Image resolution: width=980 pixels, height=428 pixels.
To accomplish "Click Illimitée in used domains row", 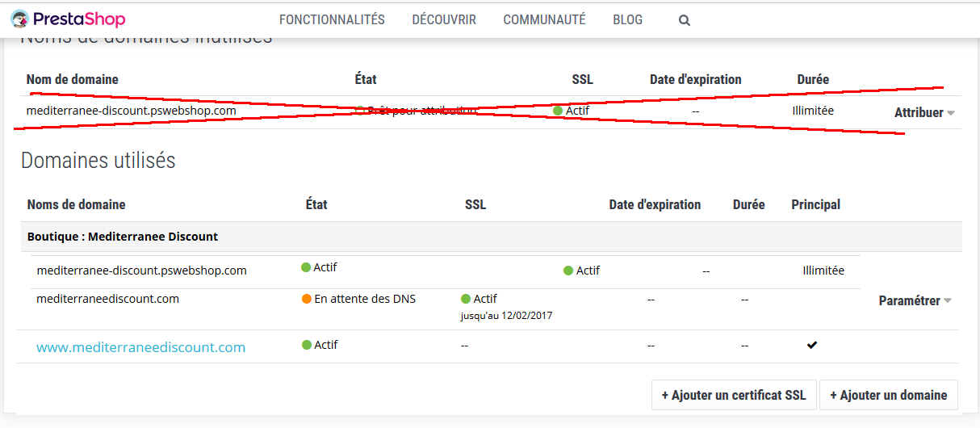I will coord(823,271).
